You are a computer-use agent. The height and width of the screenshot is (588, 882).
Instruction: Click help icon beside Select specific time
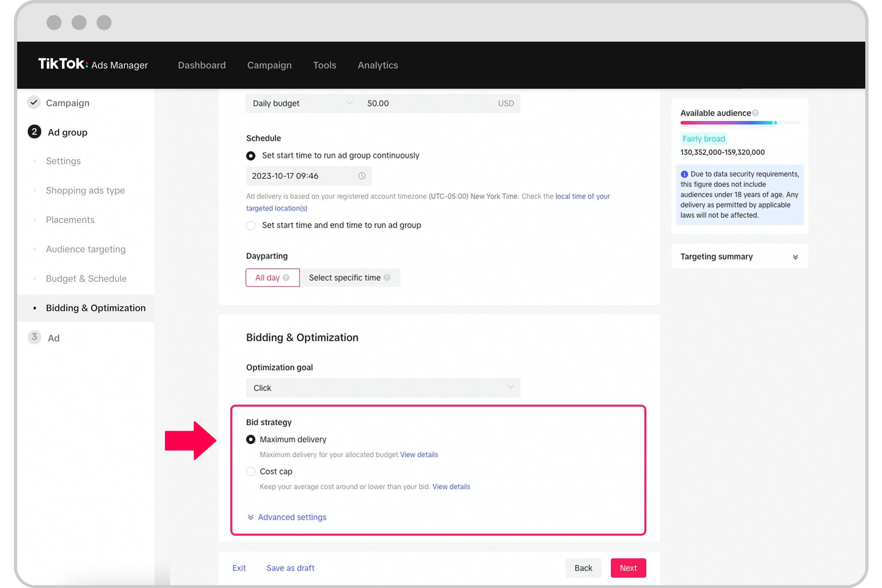coord(387,278)
